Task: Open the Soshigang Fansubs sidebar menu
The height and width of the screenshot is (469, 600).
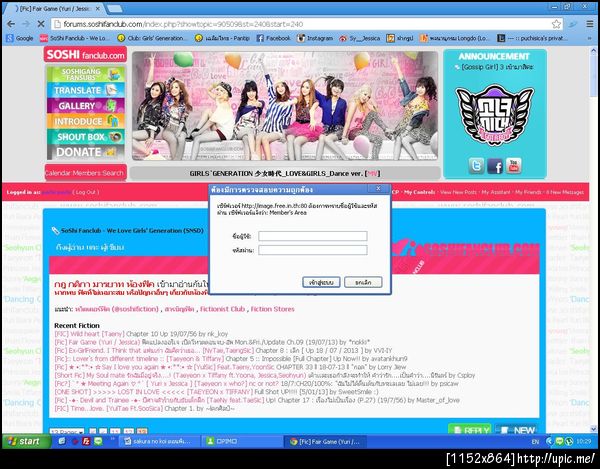Action: pos(86,74)
